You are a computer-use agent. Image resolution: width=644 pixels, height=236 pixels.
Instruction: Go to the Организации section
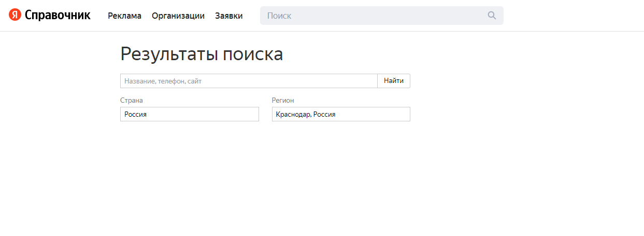(x=178, y=16)
